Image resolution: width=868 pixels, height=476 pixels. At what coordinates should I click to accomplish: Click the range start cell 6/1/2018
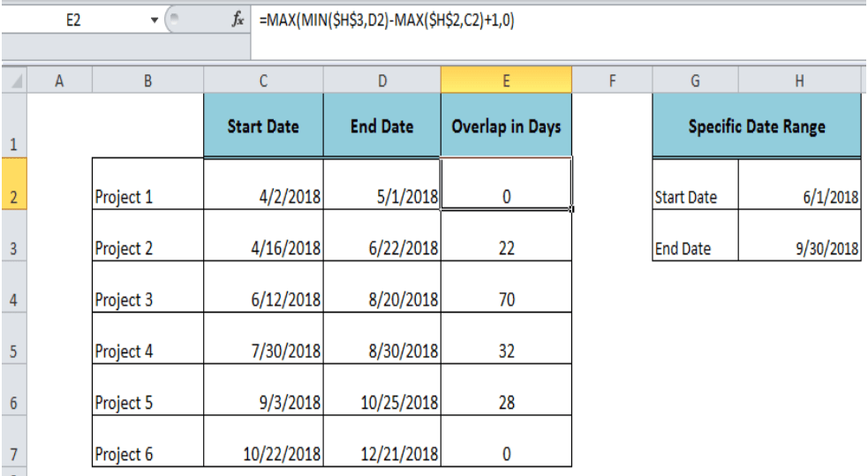tap(799, 184)
